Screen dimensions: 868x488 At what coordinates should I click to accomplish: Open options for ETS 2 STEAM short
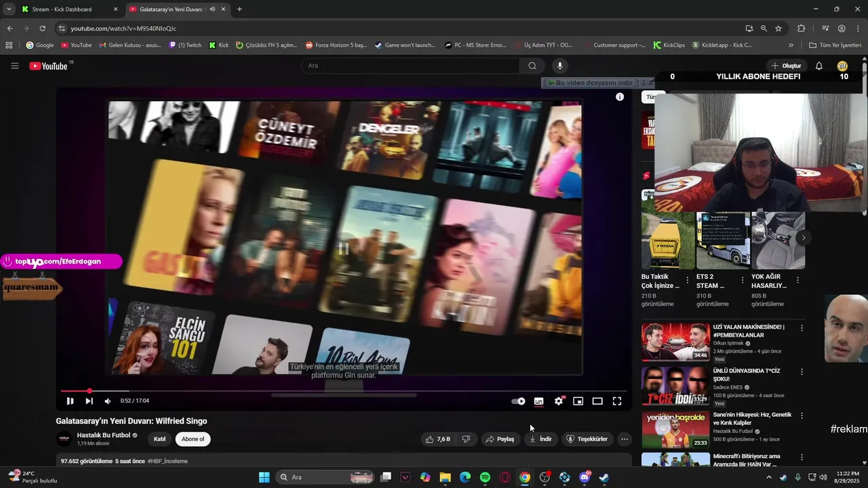[x=743, y=280]
